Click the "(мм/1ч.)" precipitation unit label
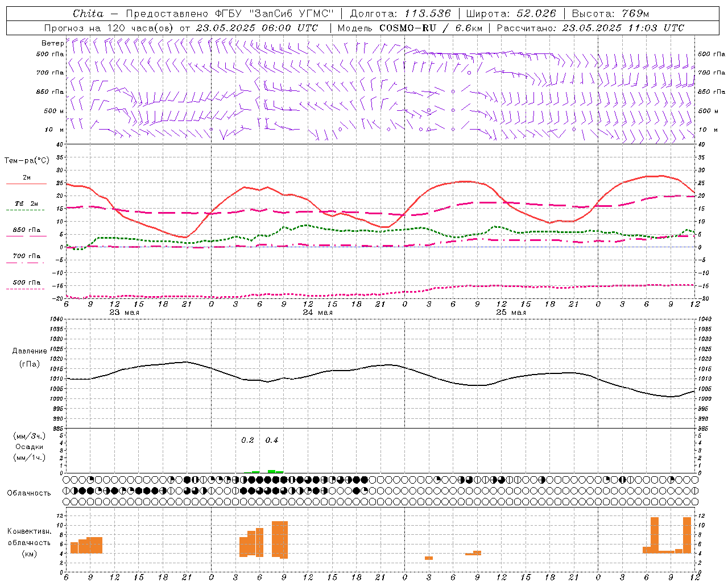Screen dimensions: 728x582 point(30,458)
